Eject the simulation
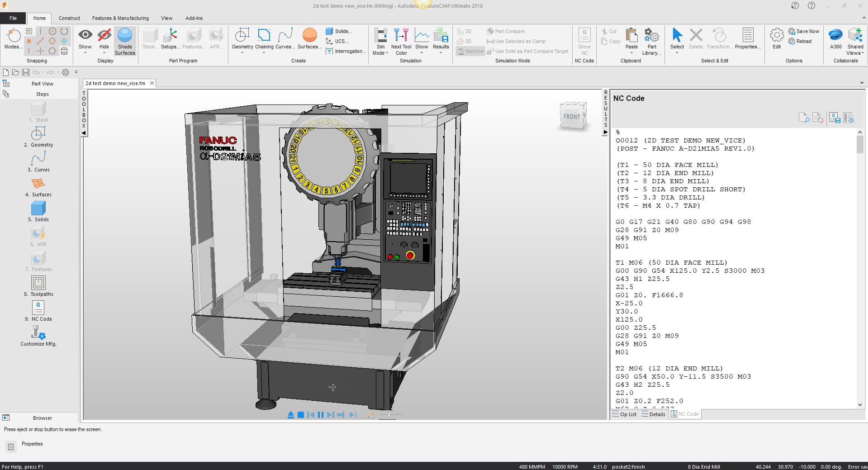 [x=291, y=415]
